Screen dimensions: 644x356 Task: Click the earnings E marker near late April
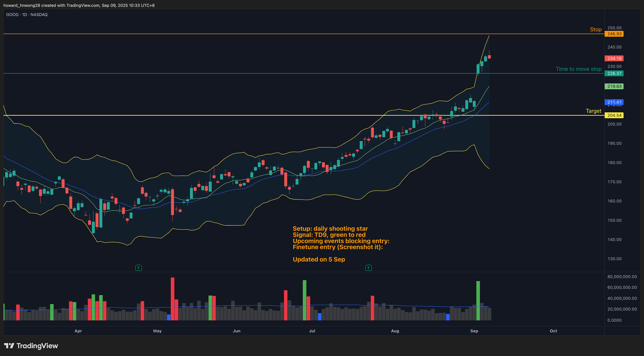pyautogui.click(x=139, y=268)
